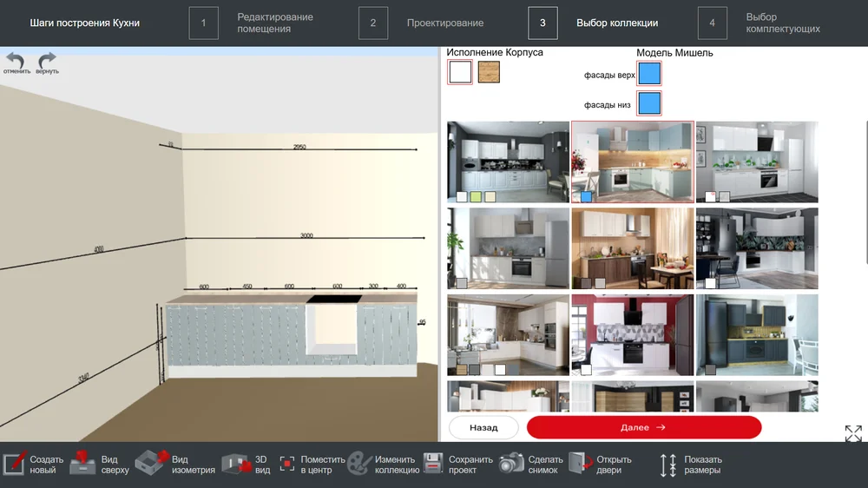Image resolution: width=868 pixels, height=488 pixels.
Task: Save the project via Сохранить проект
Action: 457,465
